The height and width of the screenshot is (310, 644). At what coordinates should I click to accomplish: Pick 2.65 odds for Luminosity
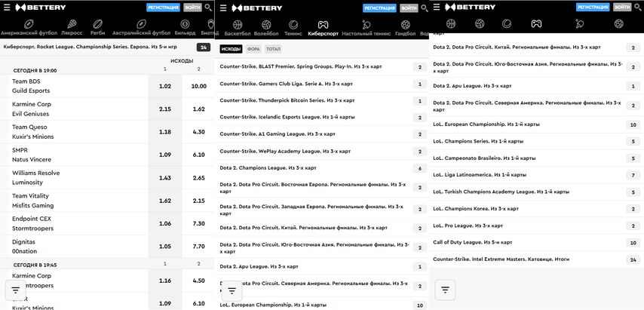[x=198, y=178]
